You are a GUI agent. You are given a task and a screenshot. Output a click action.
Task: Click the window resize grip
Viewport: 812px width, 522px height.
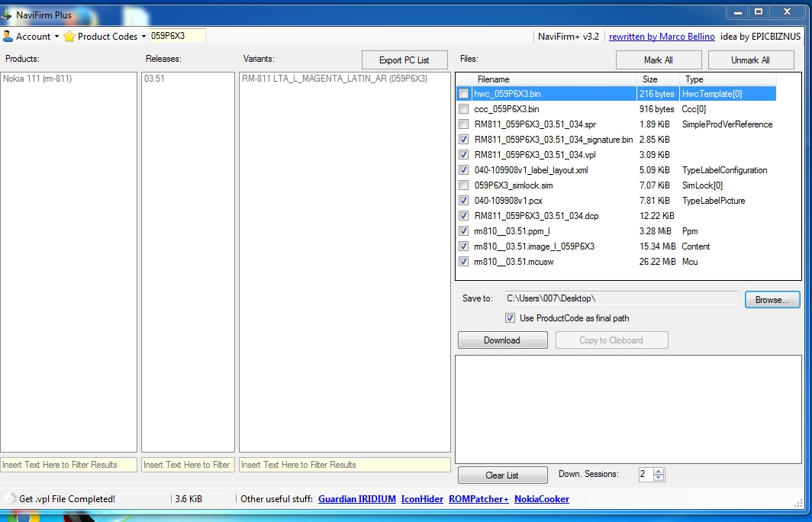(798, 504)
